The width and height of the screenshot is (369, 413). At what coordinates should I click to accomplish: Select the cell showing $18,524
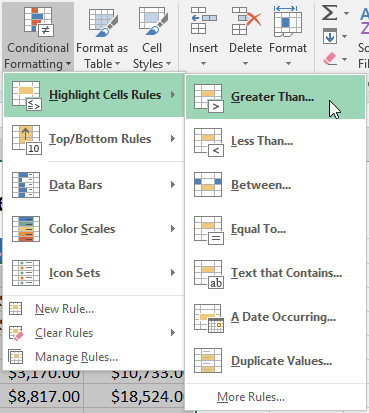[x=134, y=396]
